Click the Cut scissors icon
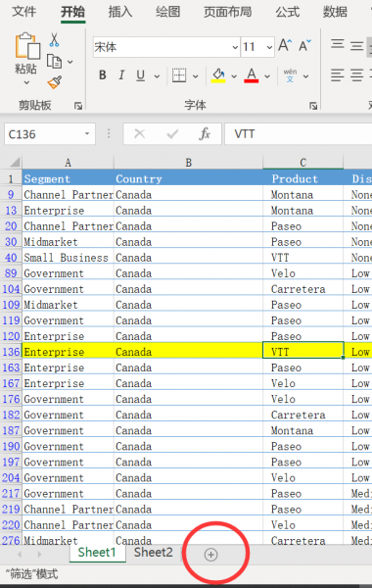This screenshot has width=372, height=588. [x=54, y=40]
